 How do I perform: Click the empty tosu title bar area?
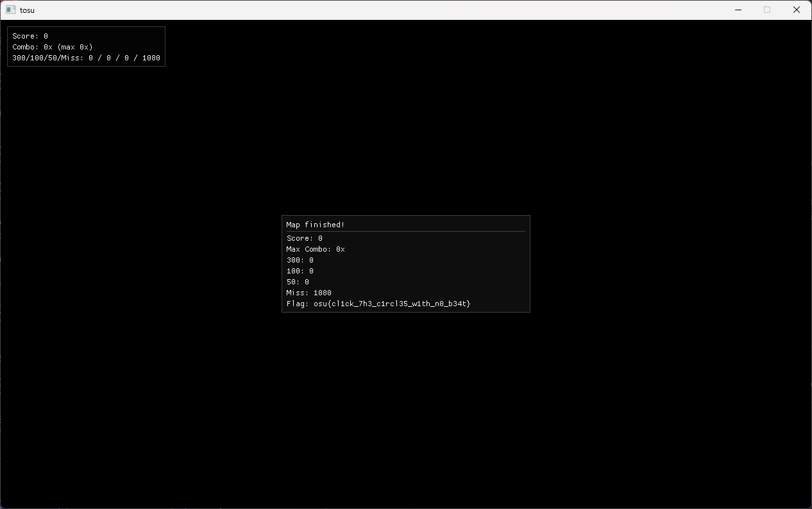coord(385,10)
